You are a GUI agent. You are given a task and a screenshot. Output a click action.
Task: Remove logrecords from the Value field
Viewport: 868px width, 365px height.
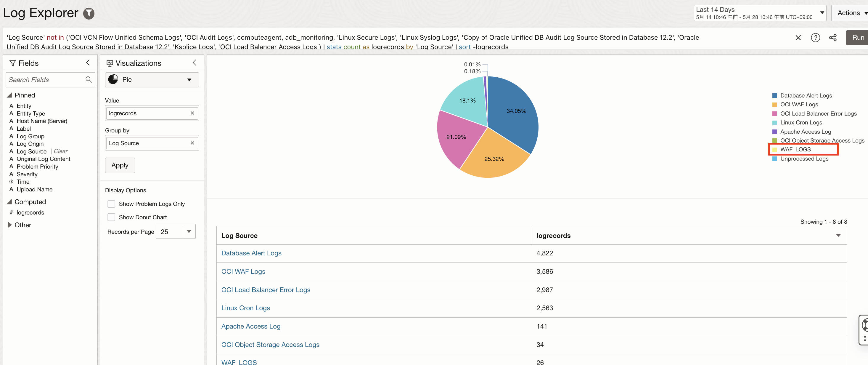click(x=192, y=113)
